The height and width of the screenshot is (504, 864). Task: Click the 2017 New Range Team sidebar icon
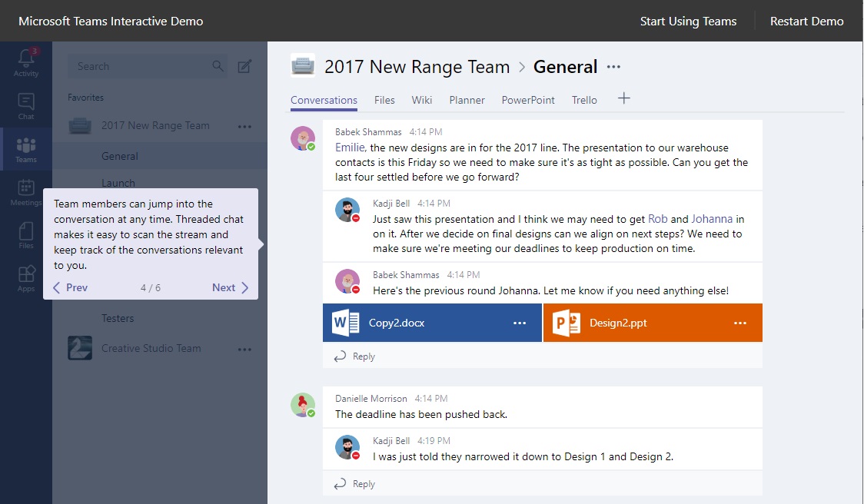tap(80, 125)
